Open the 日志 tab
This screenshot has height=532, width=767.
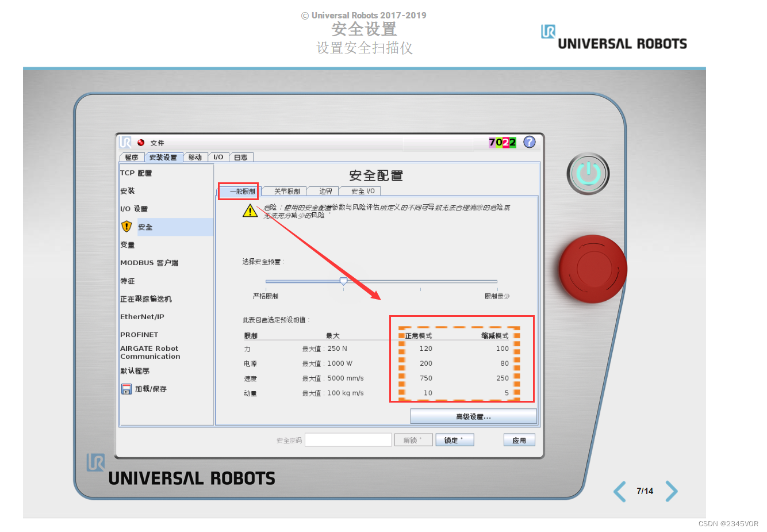(x=241, y=157)
